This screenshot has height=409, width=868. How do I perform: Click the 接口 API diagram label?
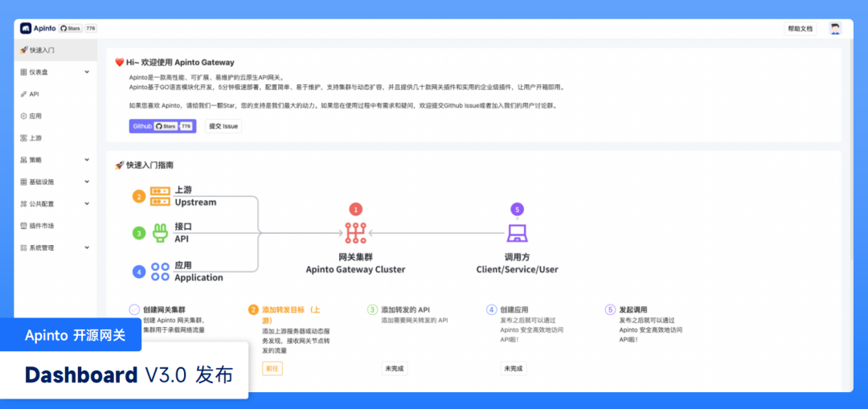point(183,232)
